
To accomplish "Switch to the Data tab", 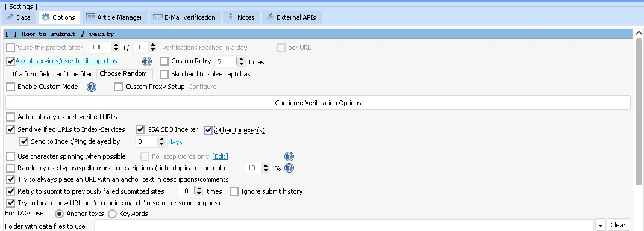I will click(x=19, y=17).
